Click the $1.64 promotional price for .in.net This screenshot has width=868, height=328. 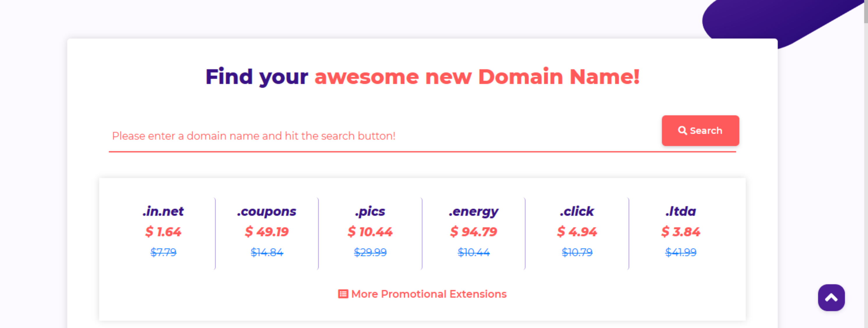click(163, 232)
